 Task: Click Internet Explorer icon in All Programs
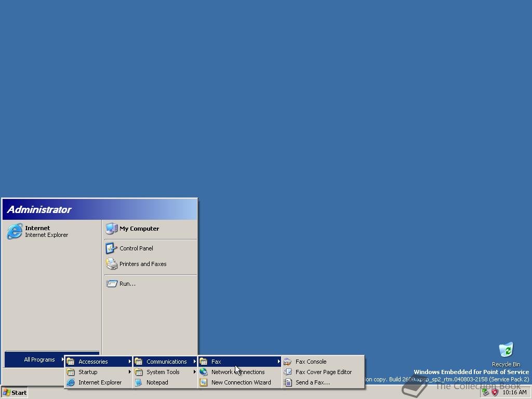coord(71,382)
